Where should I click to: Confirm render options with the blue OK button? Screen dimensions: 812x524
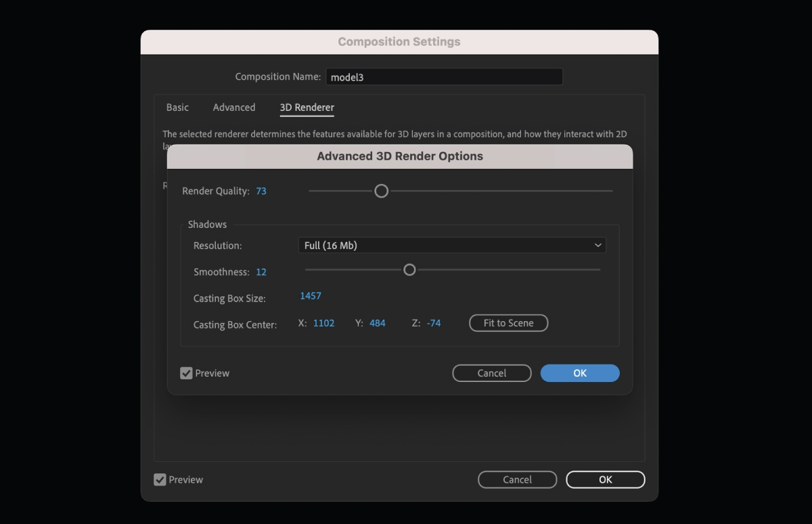click(x=579, y=373)
